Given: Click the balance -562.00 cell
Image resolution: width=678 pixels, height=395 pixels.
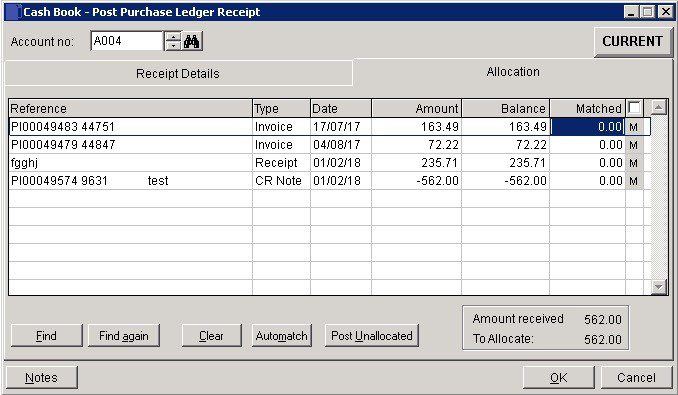Looking at the screenshot, I should 506,181.
